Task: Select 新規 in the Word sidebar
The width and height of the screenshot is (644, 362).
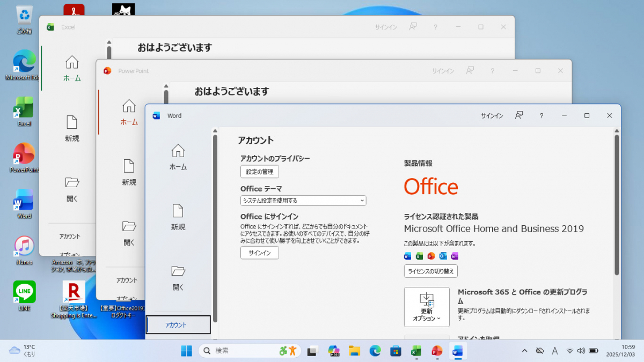Action: coord(178,217)
